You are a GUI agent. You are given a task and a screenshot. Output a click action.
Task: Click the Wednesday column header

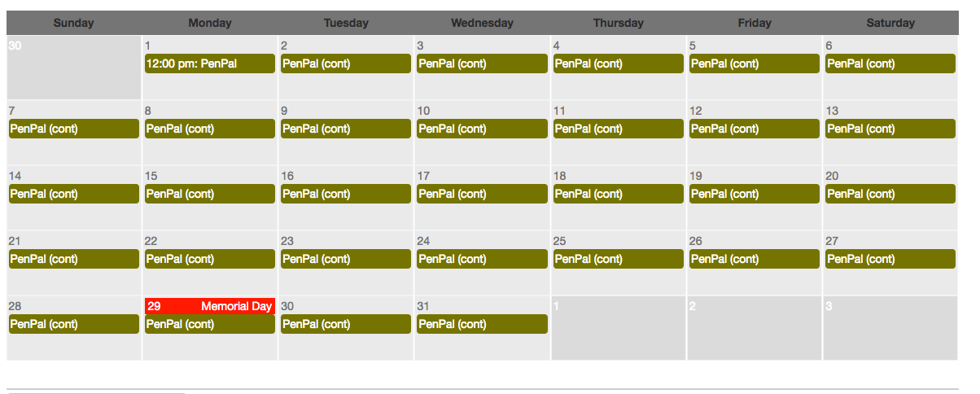pyautogui.click(x=482, y=23)
